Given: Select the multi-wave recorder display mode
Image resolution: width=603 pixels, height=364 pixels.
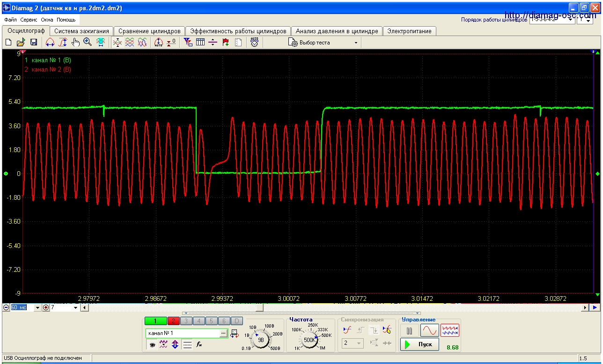Looking at the screenshot, I should (x=450, y=331).
